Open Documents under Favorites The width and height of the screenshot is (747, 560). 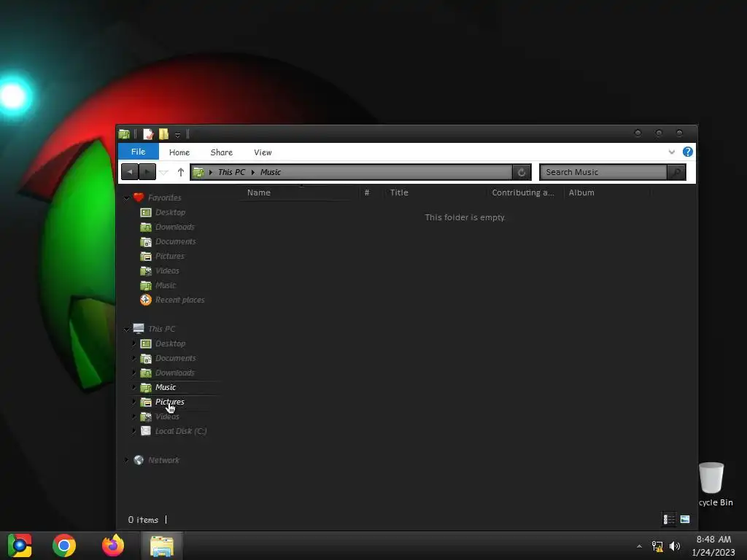pos(175,241)
